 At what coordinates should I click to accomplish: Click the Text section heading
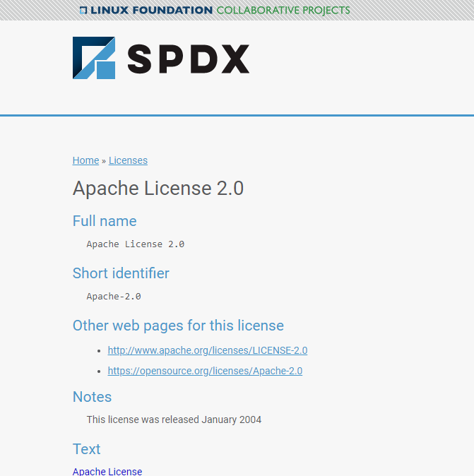click(86, 449)
